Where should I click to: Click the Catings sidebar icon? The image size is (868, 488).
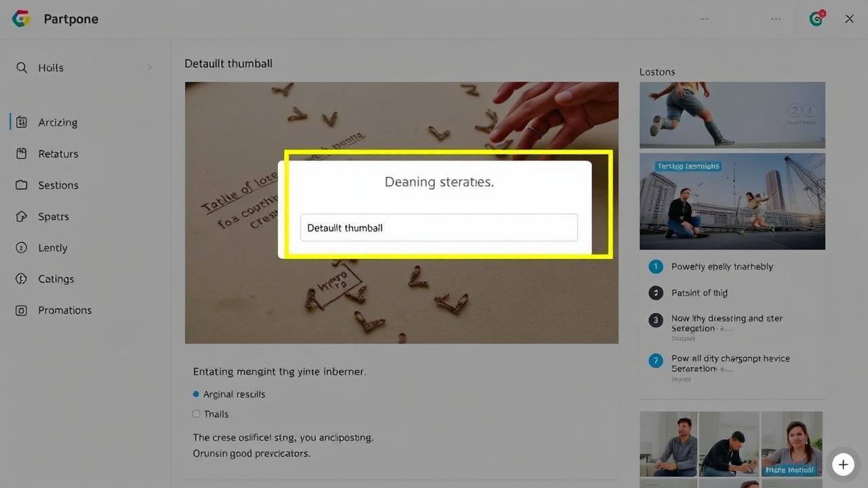(22, 279)
